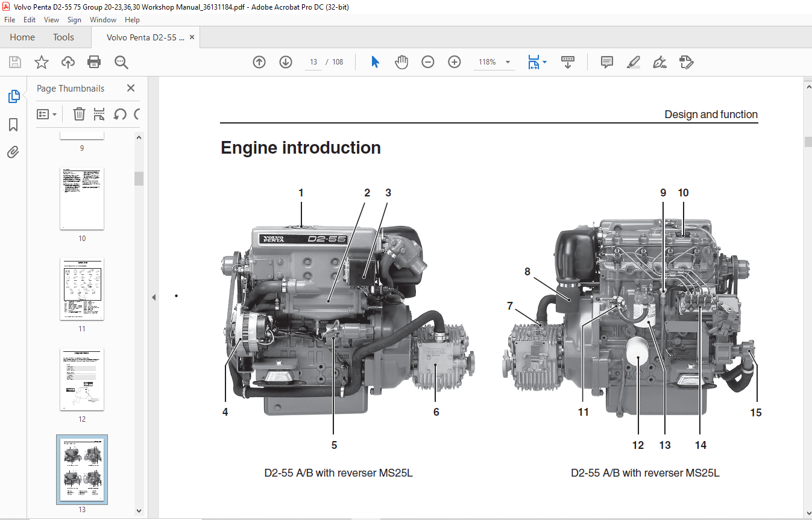
Task: Open the Window menu
Action: 103,20
